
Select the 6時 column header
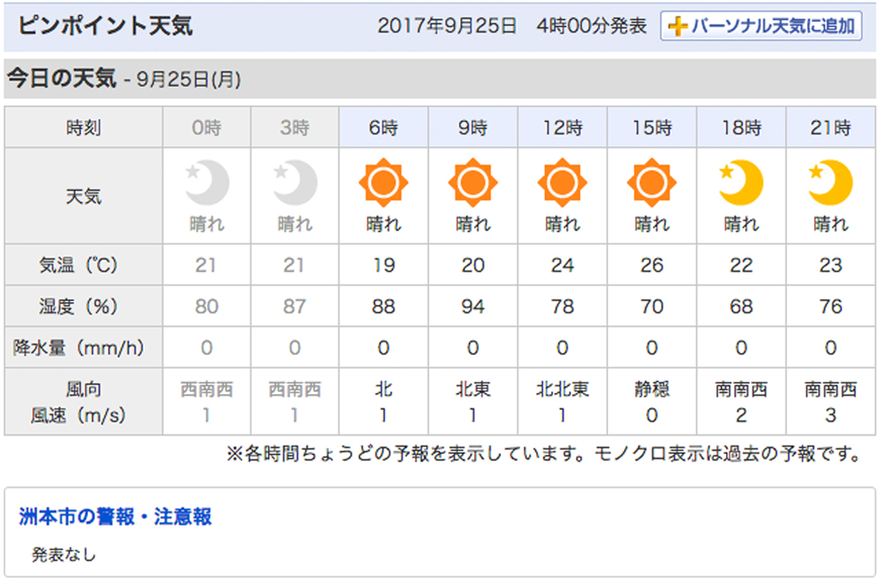[383, 128]
